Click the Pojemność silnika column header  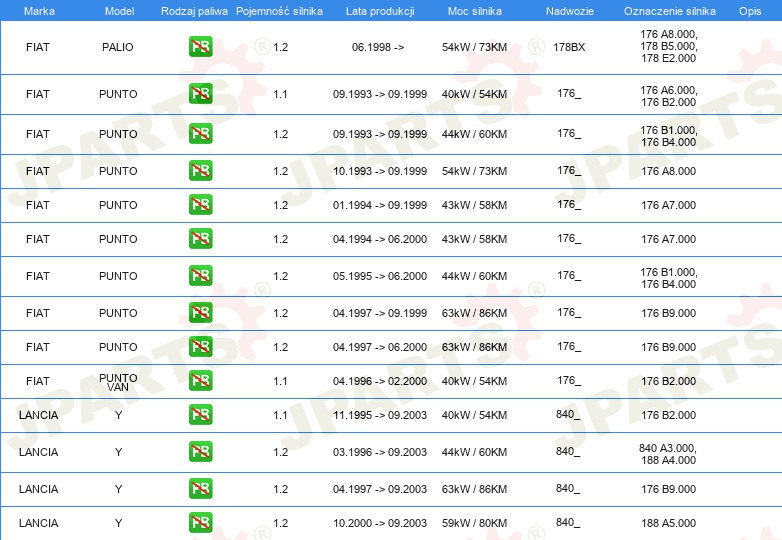point(279,11)
